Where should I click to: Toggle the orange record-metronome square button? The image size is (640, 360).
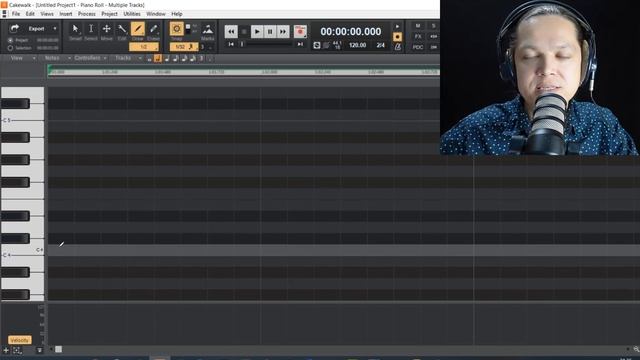pos(397,37)
